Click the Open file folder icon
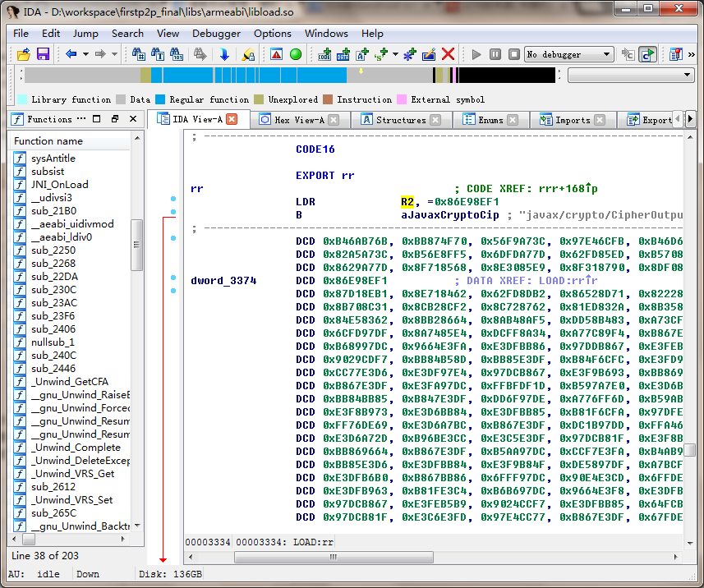 pos(23,54)
